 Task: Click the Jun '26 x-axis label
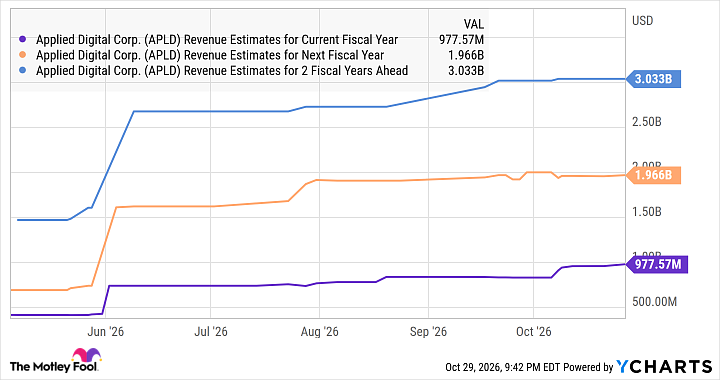point(106,331)
